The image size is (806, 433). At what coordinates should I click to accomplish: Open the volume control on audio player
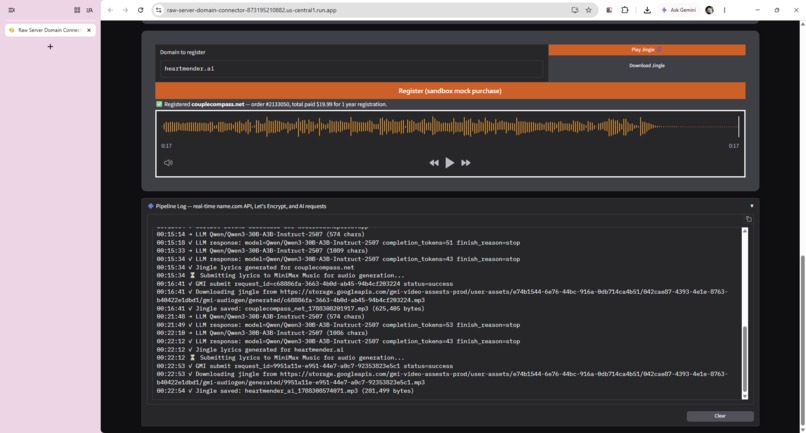coord(168,163)
